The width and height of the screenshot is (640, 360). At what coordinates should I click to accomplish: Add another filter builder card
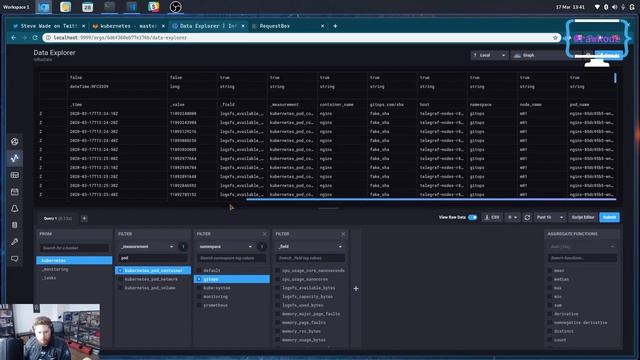click(x=356, y=289)
